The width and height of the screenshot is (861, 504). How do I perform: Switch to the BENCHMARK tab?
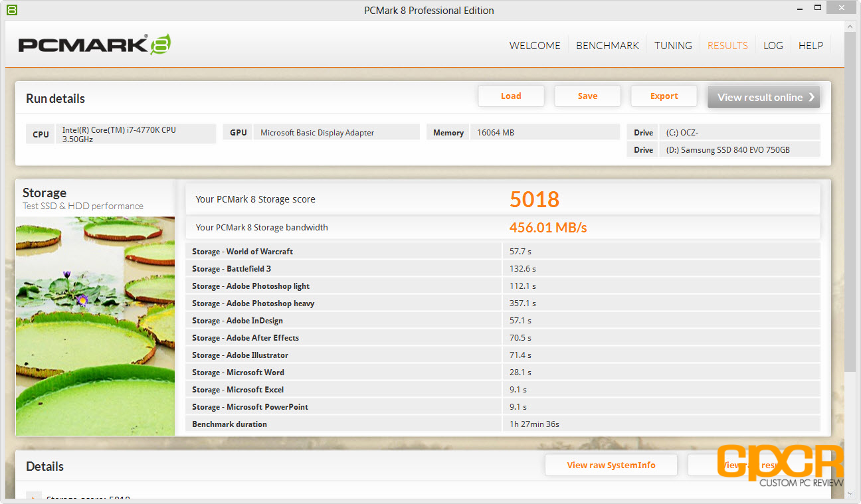coord(607,46)
